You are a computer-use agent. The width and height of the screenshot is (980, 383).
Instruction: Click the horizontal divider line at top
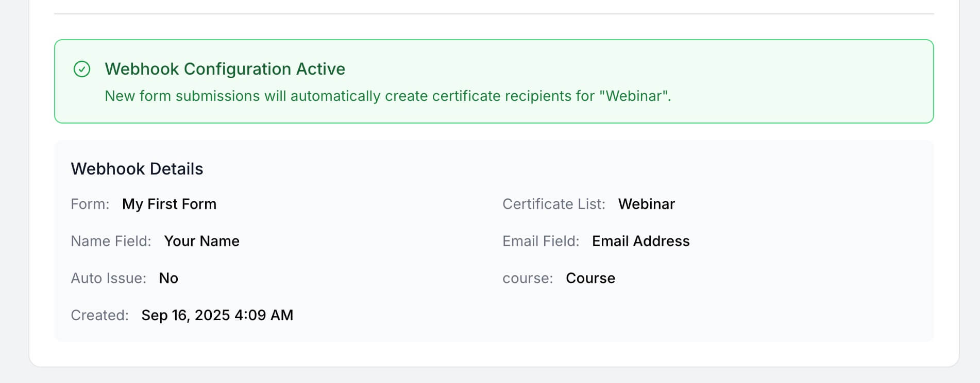(x=494, y=14)
